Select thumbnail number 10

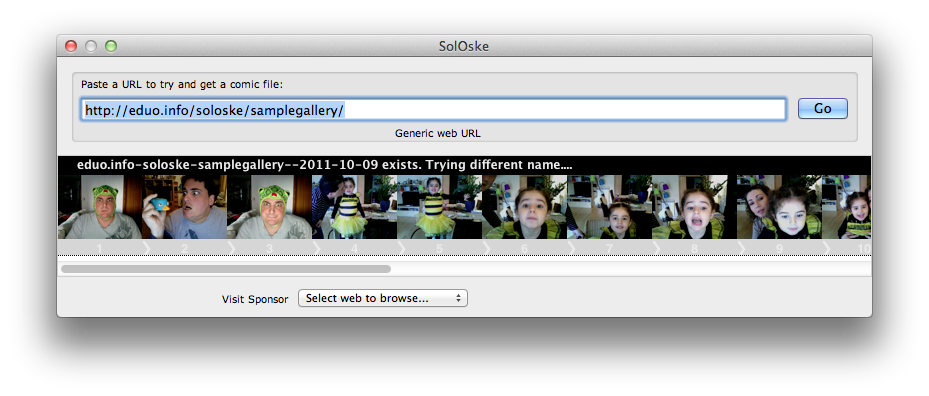pos(847,207)
